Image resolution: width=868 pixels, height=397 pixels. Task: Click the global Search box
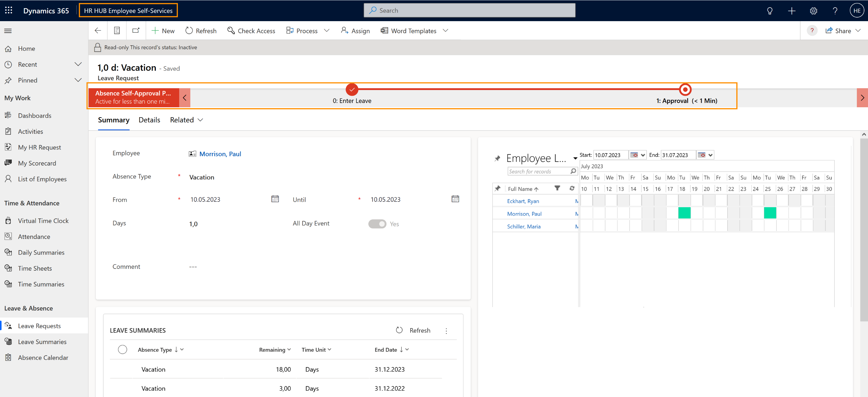[x=469, y=11]
